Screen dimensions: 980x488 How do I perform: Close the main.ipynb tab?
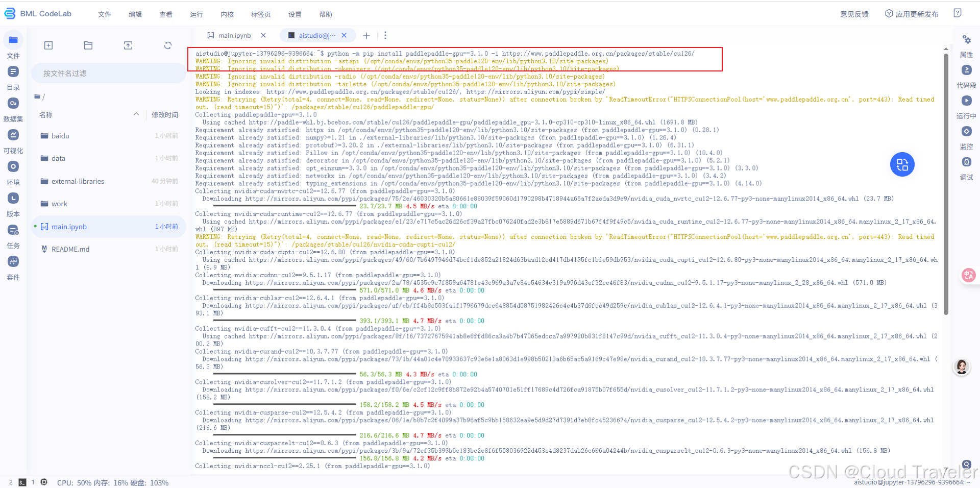(x=263, y=35)
